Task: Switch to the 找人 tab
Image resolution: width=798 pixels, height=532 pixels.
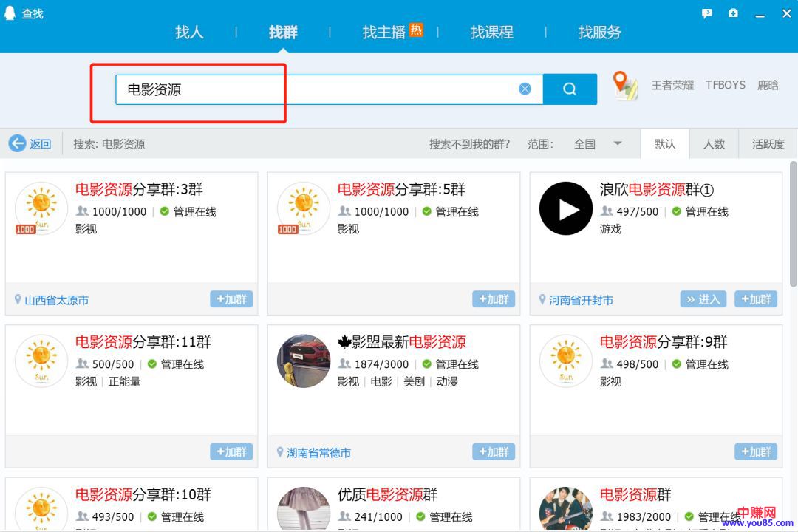Action: [189, 33]
